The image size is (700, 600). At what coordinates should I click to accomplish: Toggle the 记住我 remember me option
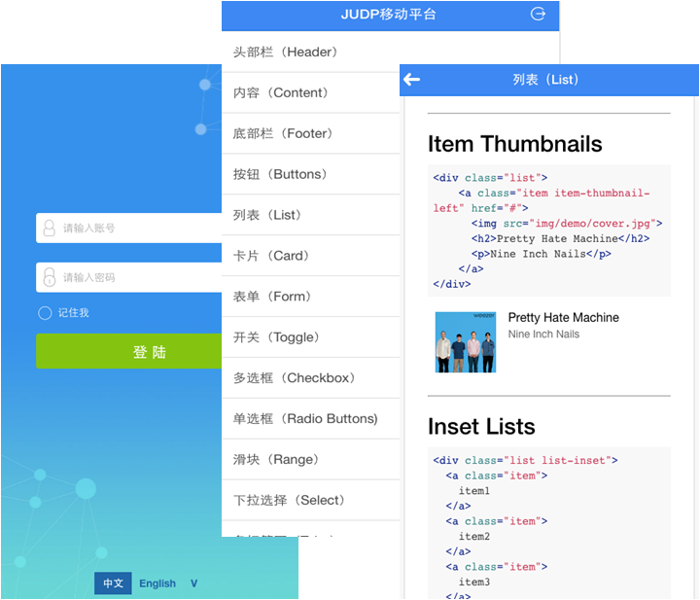pos(45,313)
